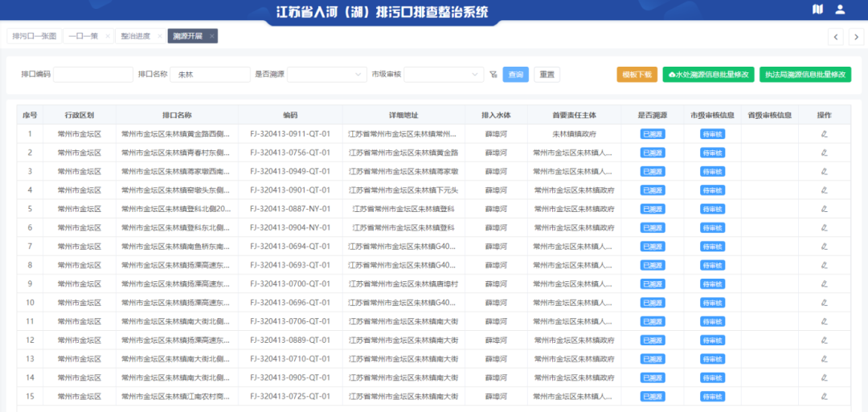
Task: Focus the 排口编码 input field
Action: (93, 75)
